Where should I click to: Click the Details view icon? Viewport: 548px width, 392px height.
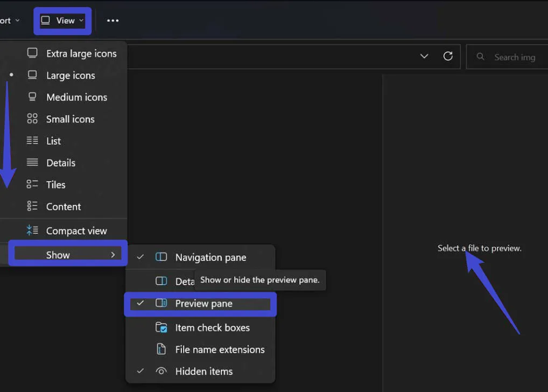[32, 163]
